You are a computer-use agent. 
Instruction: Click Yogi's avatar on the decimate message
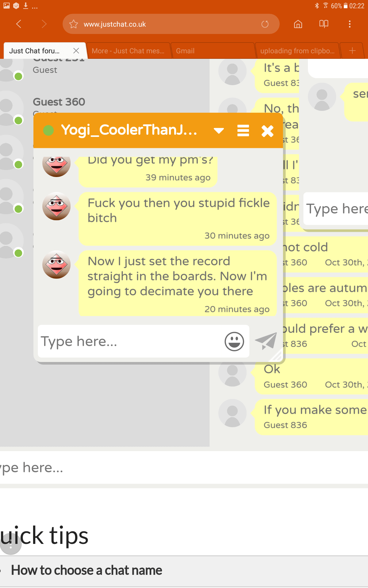[x=56, y=265]
